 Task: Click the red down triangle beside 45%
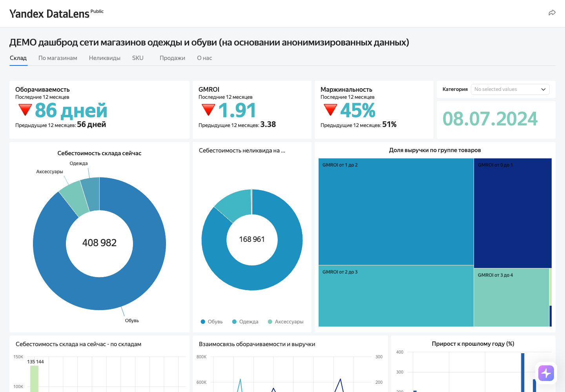[x=330, y=110]
